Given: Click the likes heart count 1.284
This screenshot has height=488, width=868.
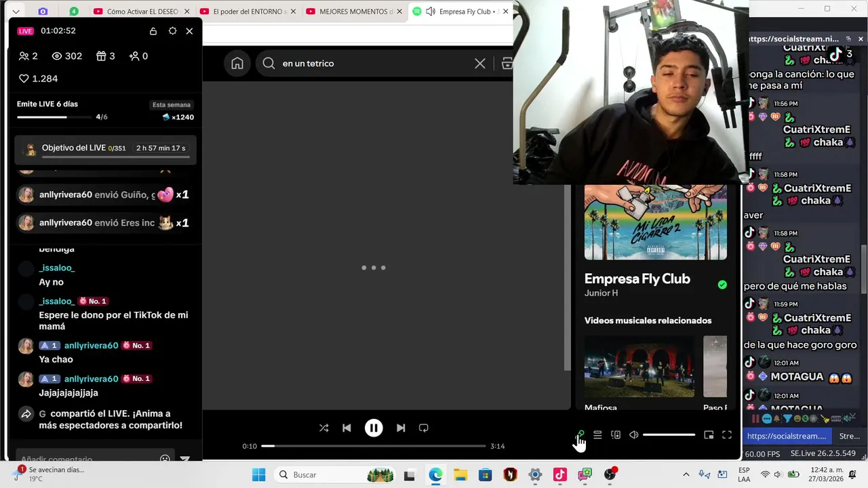Looking at the screenshot, I should tap(38, 79).
